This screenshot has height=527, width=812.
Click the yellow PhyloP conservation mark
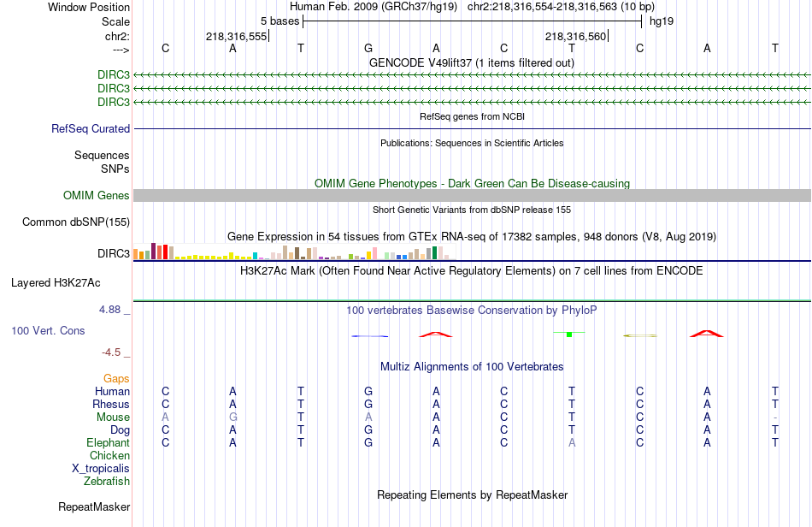(640, 335)
